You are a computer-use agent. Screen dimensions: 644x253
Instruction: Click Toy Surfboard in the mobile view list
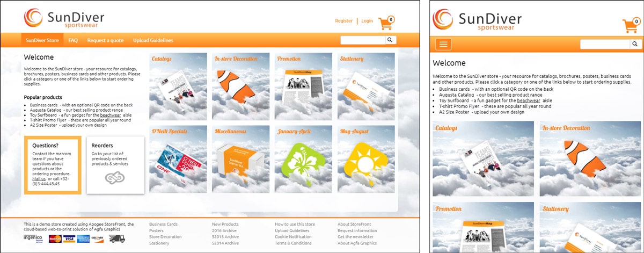[x=454, y=100]
